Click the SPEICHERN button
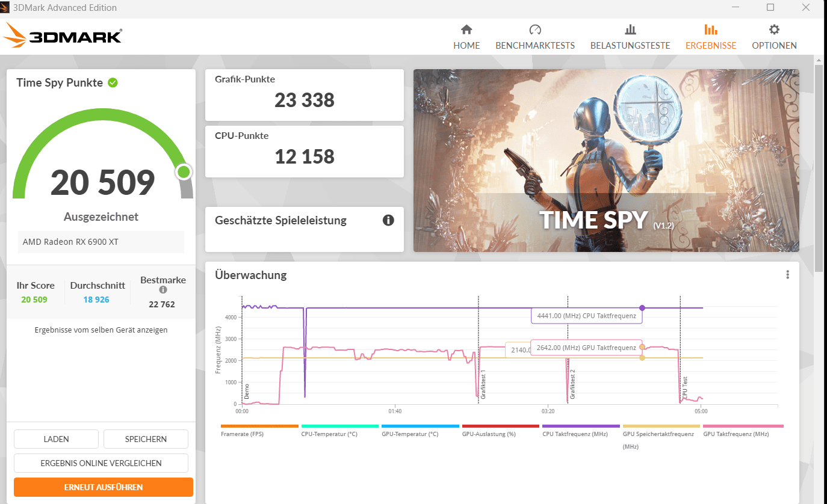 point(146,439)
